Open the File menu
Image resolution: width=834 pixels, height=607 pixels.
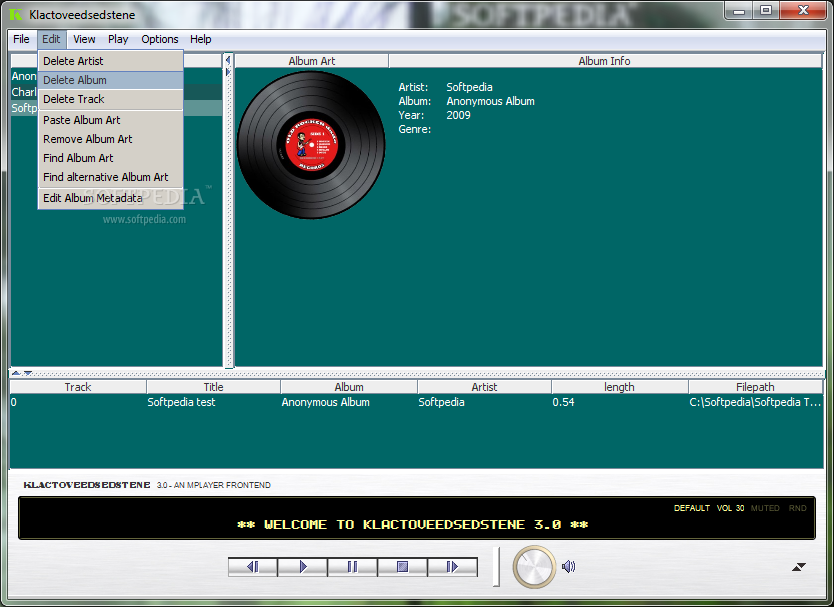tap(21, 39)
